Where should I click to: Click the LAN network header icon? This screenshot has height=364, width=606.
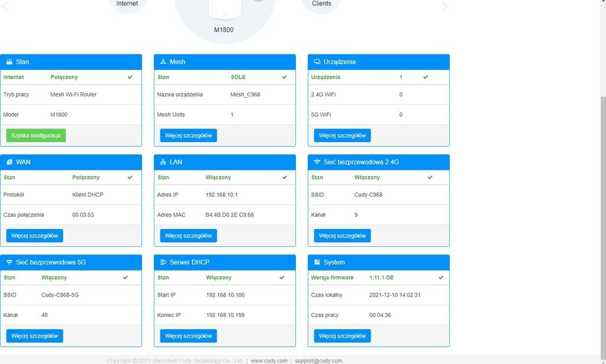pos(163,162)
